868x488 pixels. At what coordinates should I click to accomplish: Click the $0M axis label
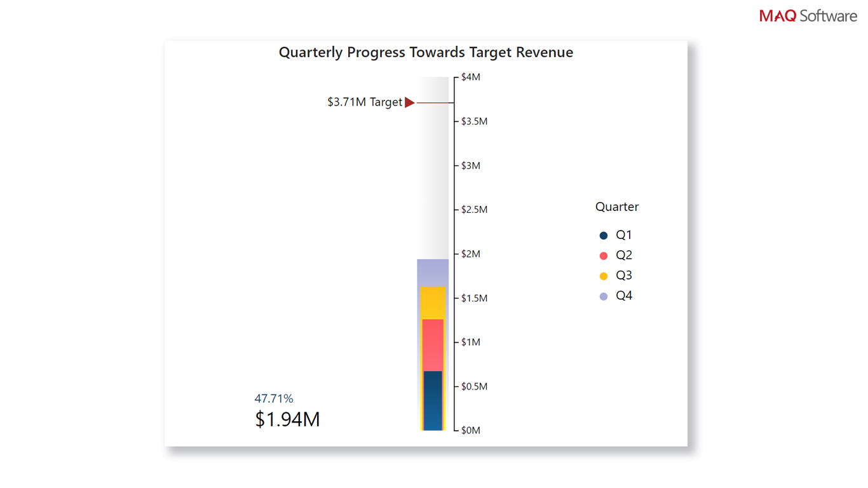(x=471, y=430)
